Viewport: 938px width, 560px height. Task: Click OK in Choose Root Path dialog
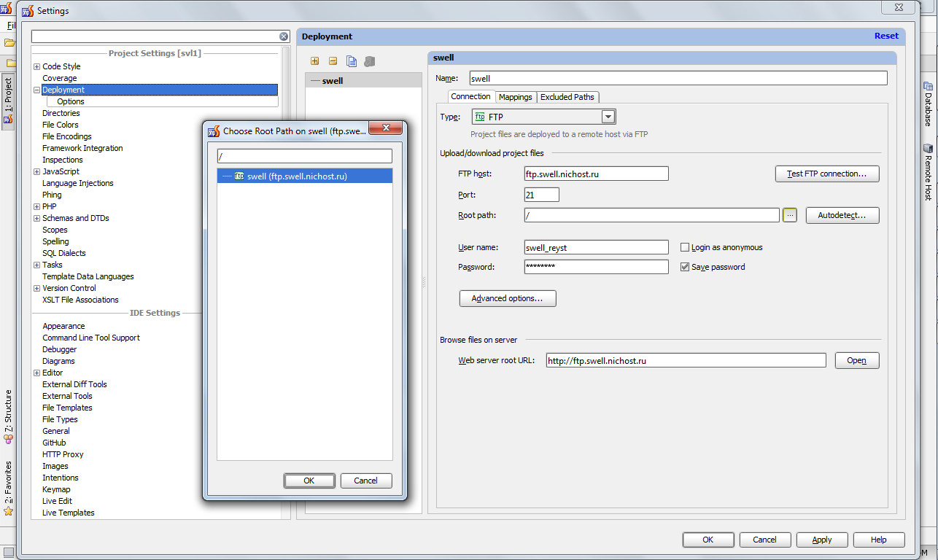[309, 481]
